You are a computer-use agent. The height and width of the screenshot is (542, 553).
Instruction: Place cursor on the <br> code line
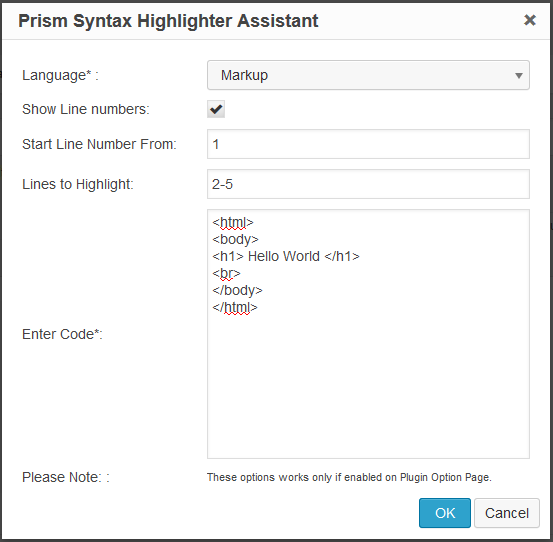[226, 273]
